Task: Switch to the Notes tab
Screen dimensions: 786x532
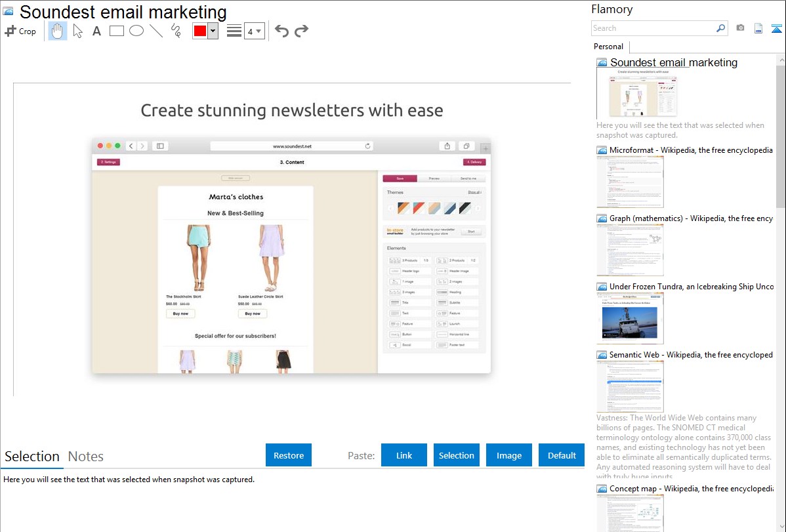Action: coord(86,457)
